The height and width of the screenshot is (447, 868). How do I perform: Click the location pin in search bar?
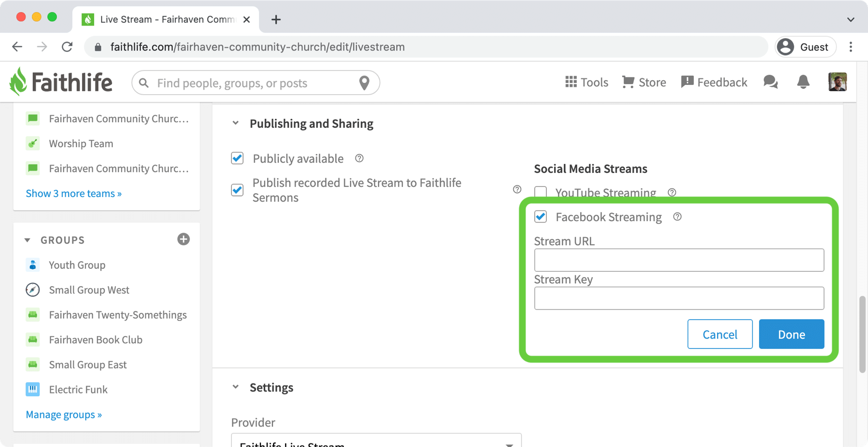click(x=365, y=83)
